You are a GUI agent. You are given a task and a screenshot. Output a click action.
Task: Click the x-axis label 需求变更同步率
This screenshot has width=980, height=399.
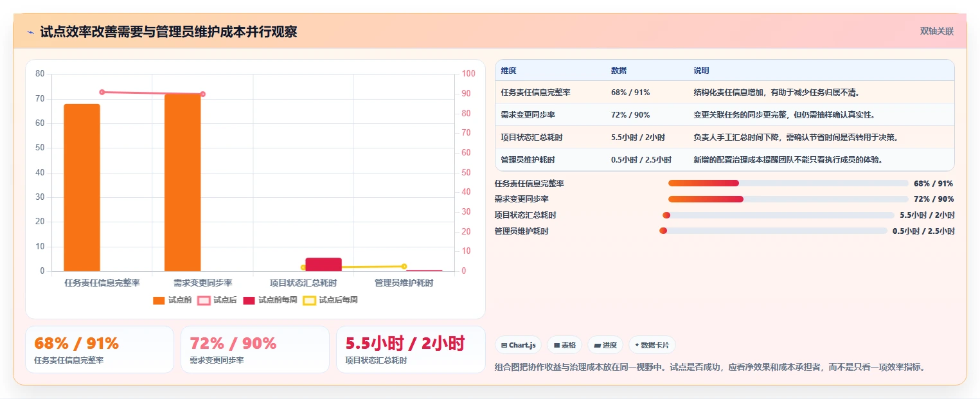203,283
